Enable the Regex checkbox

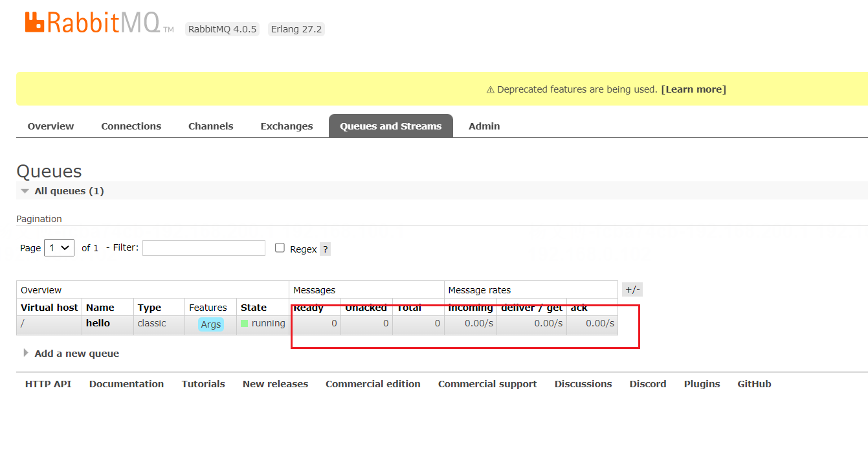pyautogui.click(x=280, y=248)
